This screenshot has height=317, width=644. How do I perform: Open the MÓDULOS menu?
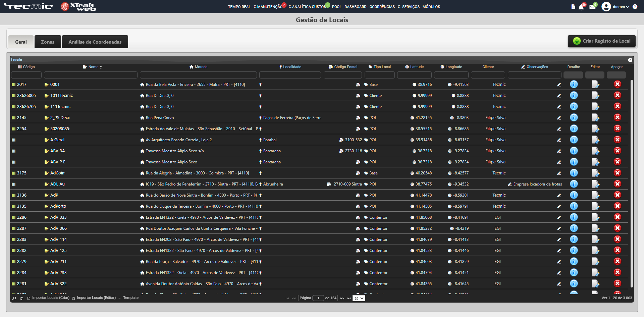tap(431, 7)
